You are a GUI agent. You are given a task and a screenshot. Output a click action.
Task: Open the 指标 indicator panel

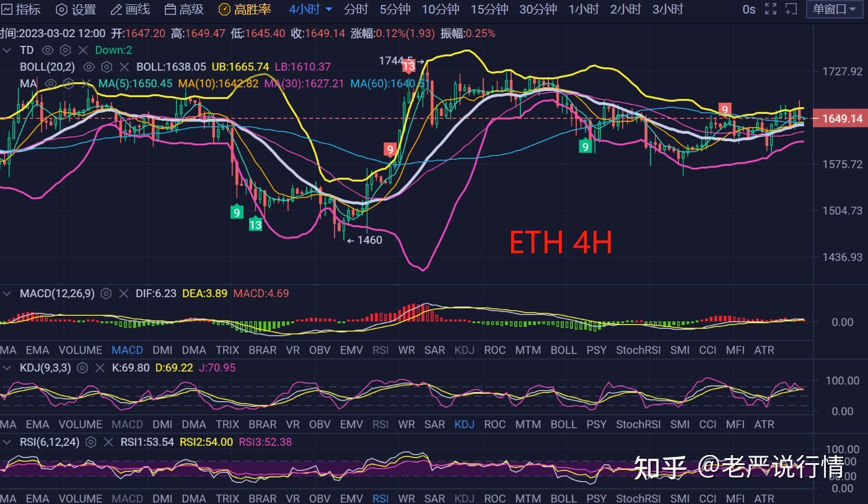pos(21,9)
